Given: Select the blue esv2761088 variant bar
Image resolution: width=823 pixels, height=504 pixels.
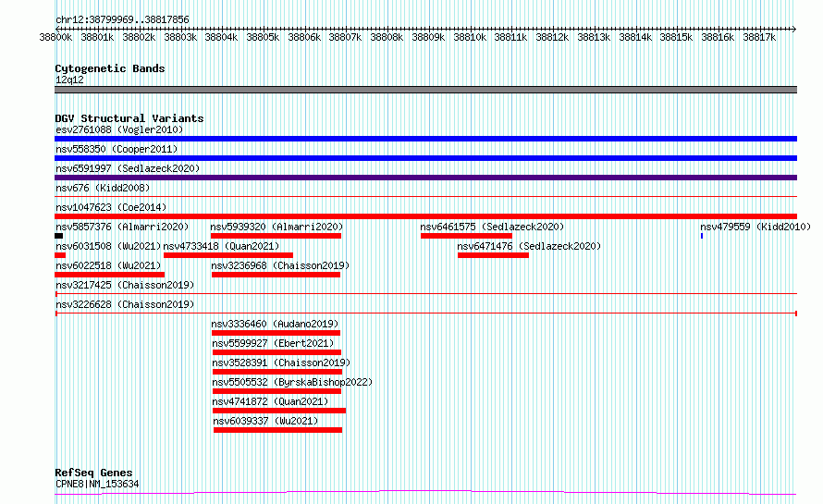Looking at the screenshot, I should [x=425, y=139].
